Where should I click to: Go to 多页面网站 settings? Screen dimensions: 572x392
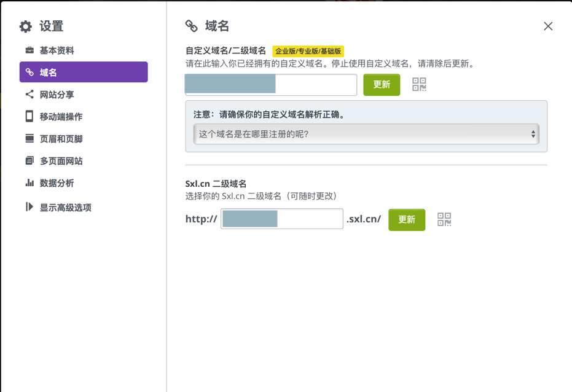click(x=61, y=161)
